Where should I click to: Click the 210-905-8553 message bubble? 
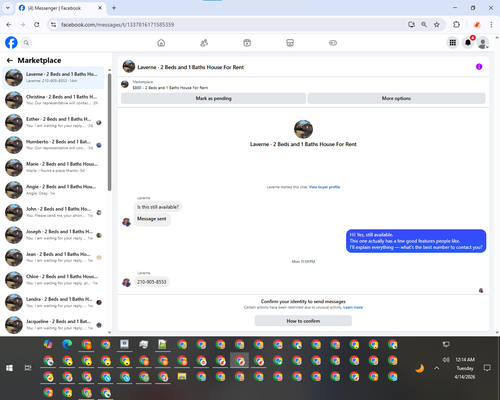click(x=152, y=282)
